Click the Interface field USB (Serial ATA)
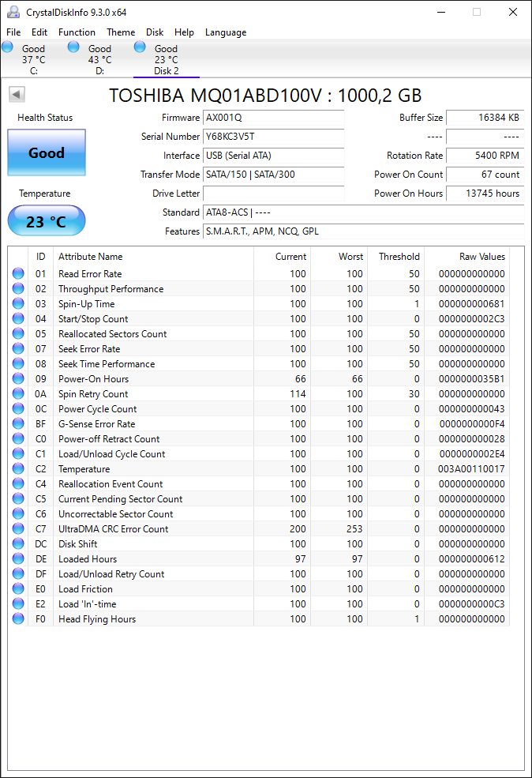532x778 pixels. point(274,156)
